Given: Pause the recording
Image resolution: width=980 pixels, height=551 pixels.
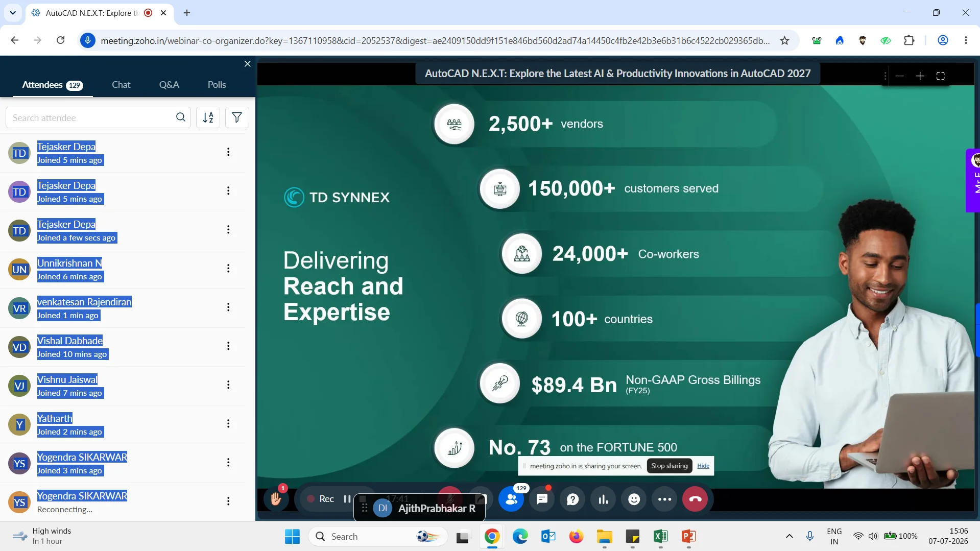Looking at the screenshot, I should coord(347,499).
